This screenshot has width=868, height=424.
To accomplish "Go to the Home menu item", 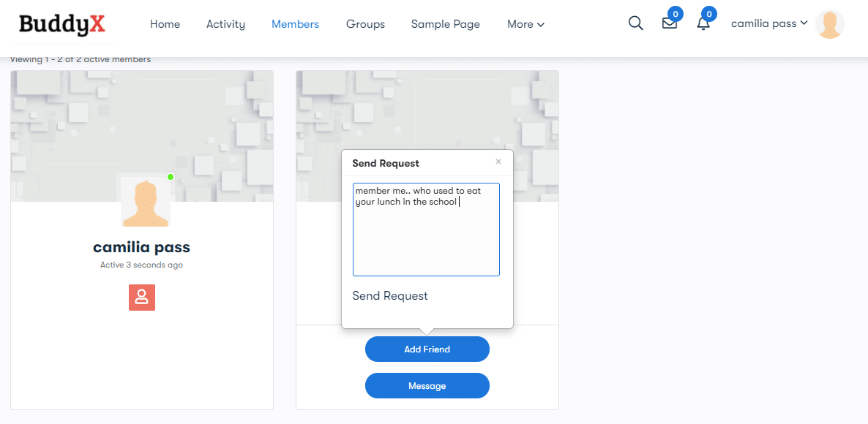I will tap(165, 24).
